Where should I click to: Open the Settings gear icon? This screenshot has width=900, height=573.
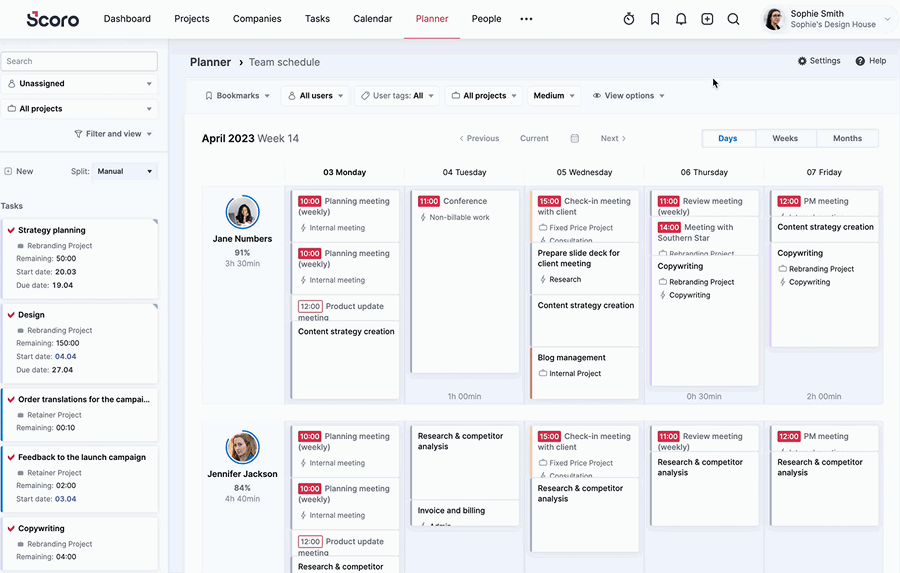point(802,61)
